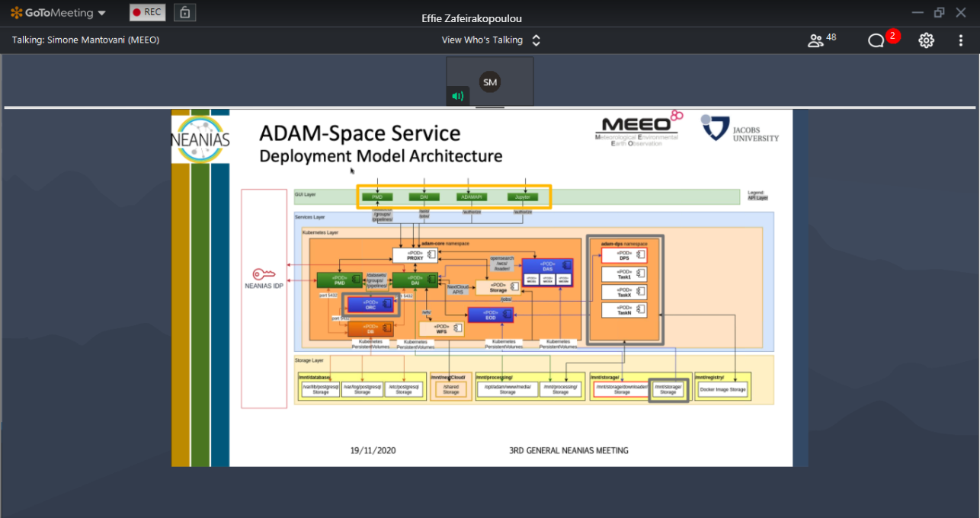
Task: Click the 'Talking: Simone Mantovani (MEEO)' text
Action: click(x=85, y=40)
